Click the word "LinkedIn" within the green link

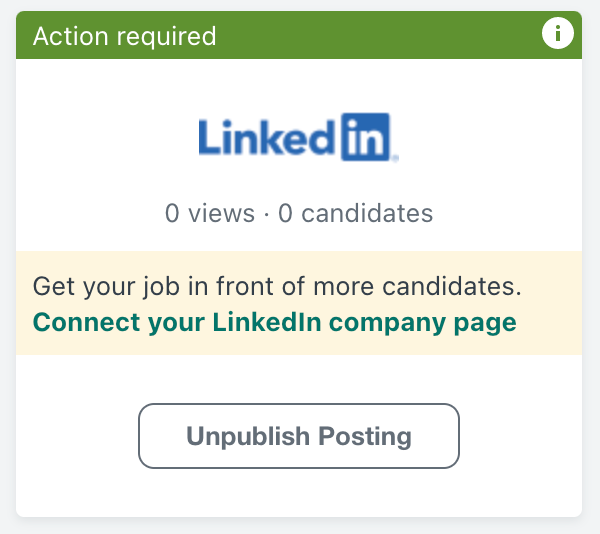[x=267, y=322]
